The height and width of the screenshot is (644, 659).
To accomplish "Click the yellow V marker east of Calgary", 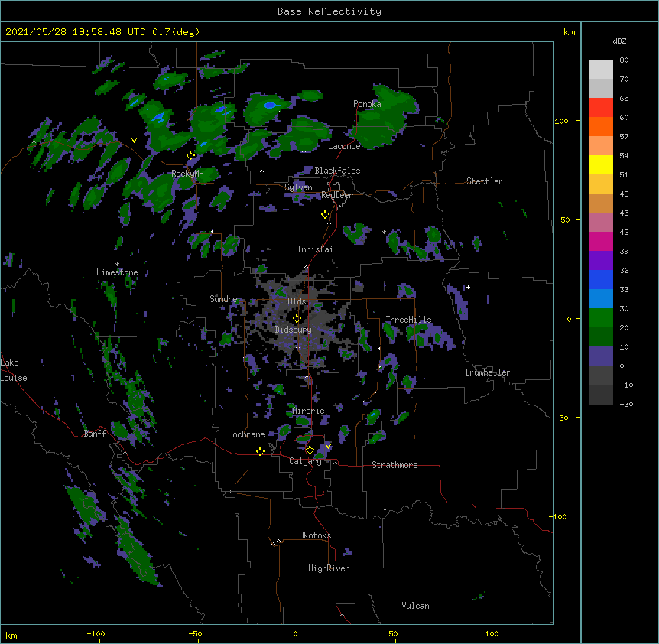I will 328,447.
